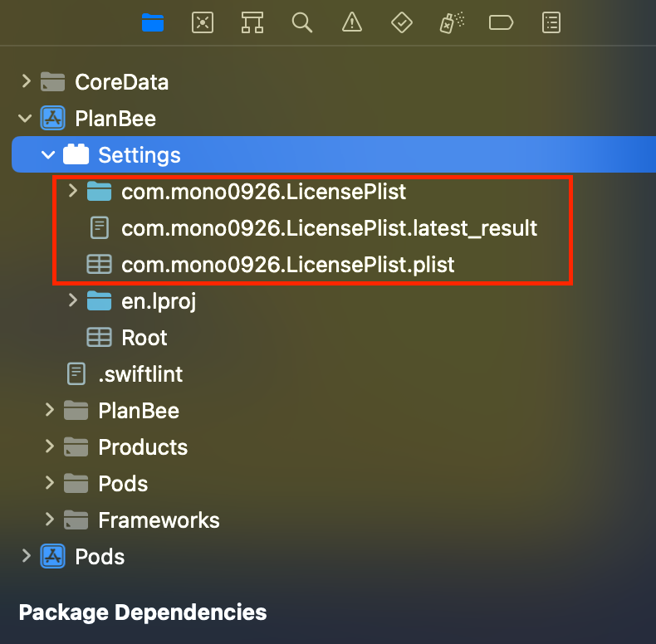Open the Test navigator diamond icon
Screen dimensions: 656x644
pyautogui.click(x=402, y=22)
